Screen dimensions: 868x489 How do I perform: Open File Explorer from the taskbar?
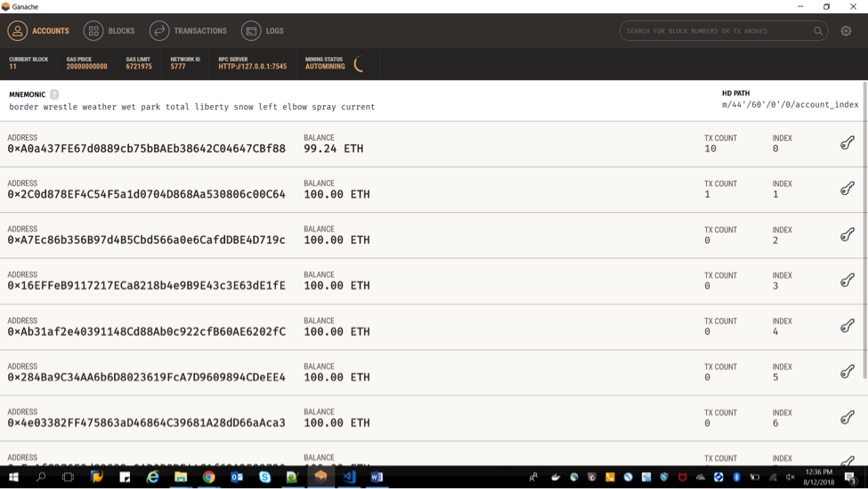pyautogui.click(x=181, y=477)
